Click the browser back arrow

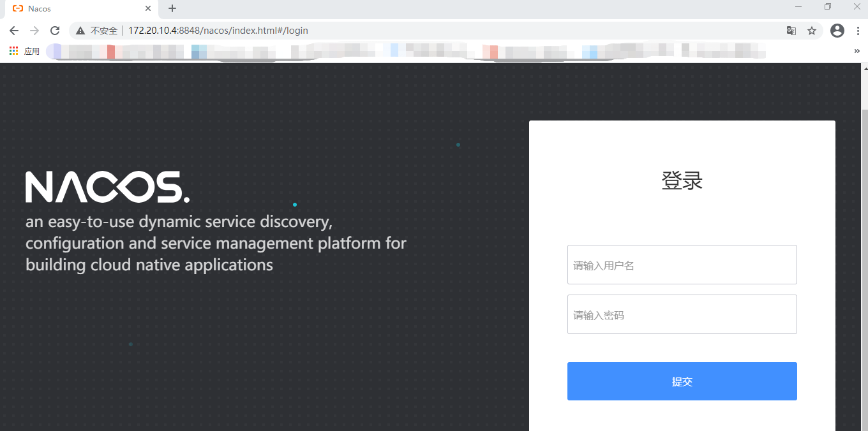click(x=14, y=31)
